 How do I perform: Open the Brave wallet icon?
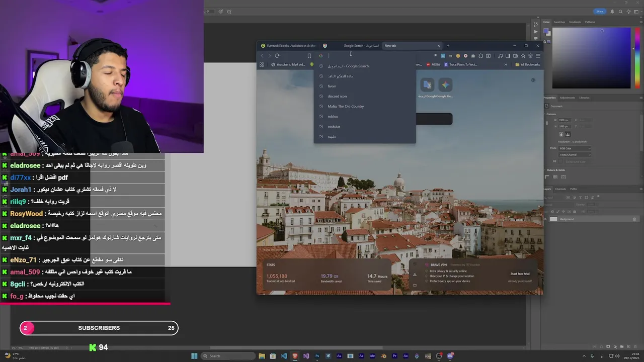coord(515,56)
